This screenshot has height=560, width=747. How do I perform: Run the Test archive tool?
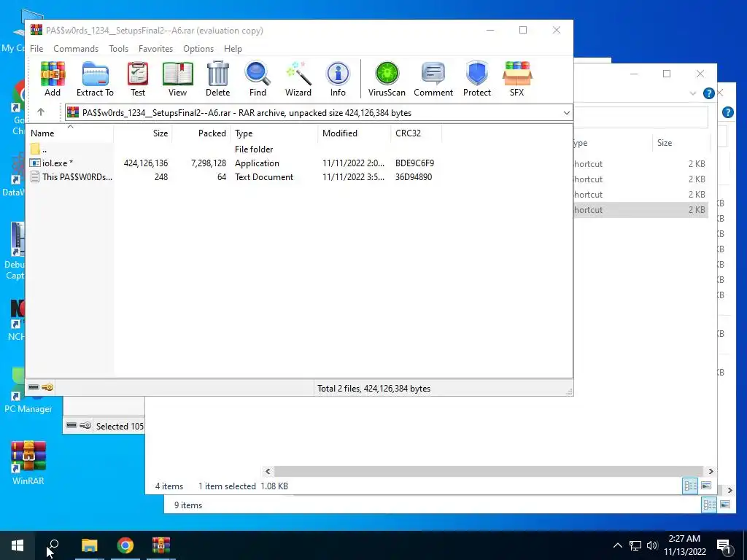coord(138,79)
